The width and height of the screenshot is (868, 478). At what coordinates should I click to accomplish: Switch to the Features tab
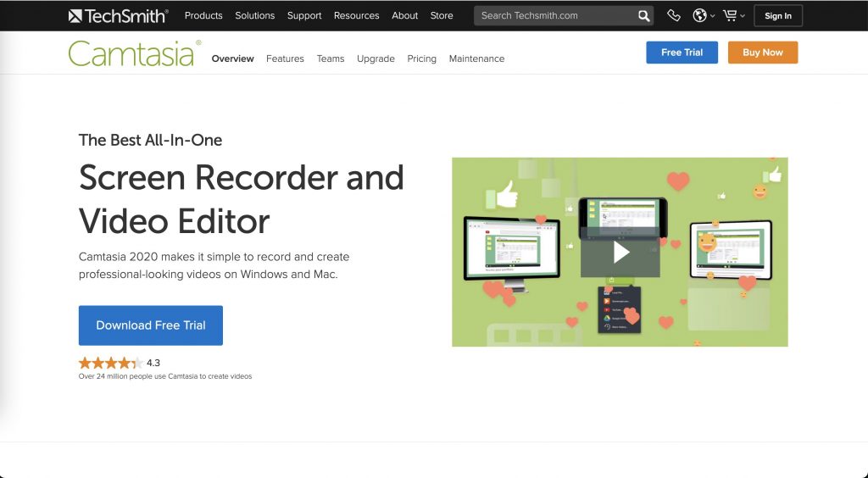[285, 58]
